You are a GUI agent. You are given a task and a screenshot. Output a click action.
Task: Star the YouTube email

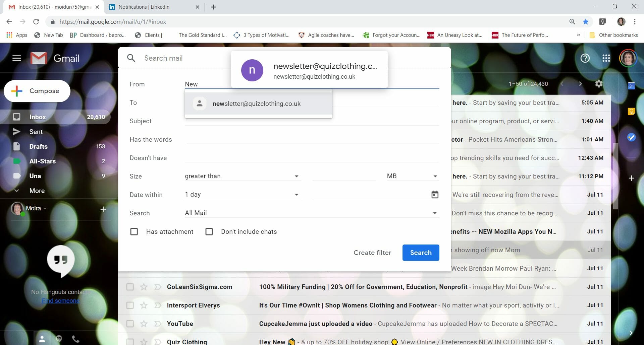click(x=144, y=324)
